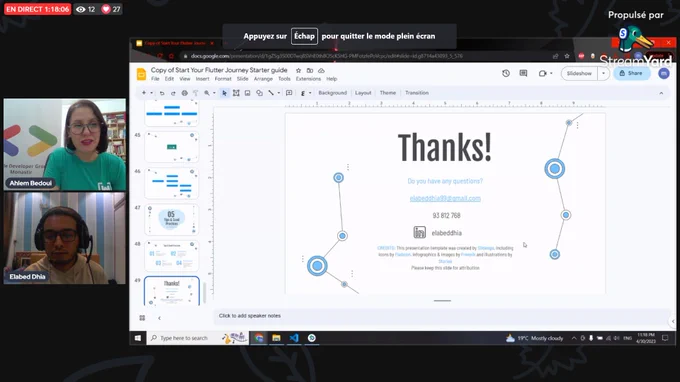
Task: Select slide 48 thumbnail
Action: [x=172, y=256]
